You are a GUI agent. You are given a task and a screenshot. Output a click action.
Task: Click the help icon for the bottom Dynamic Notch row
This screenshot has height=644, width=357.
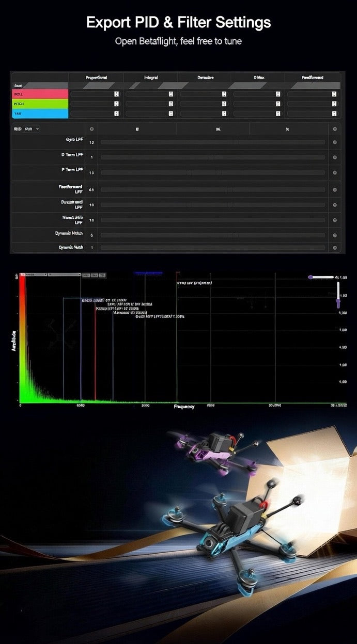[335, 248]
